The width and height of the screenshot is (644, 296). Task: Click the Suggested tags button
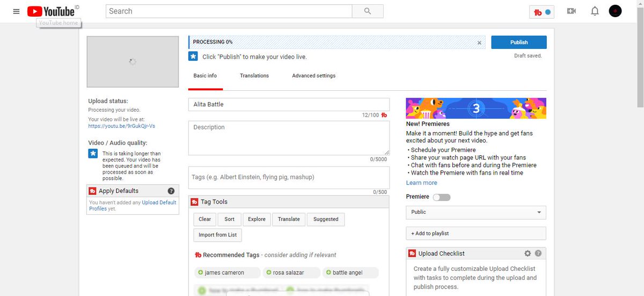click(x=326, y=219)
